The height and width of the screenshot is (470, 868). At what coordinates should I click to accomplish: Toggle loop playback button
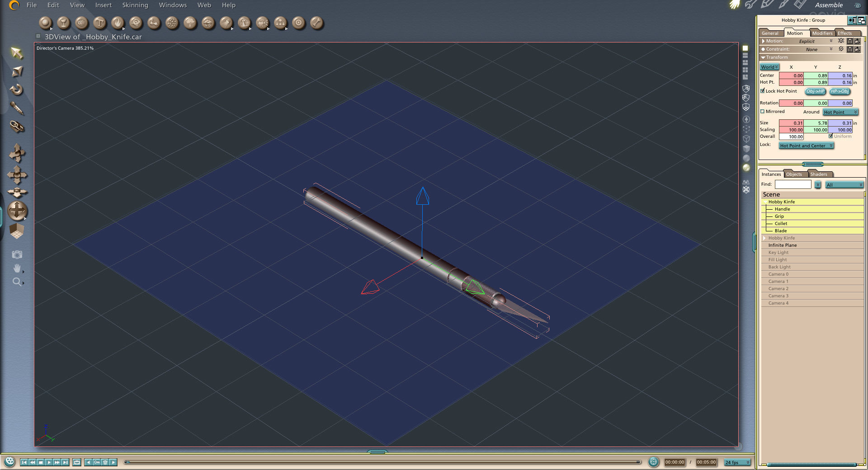(x=77, y=462)
